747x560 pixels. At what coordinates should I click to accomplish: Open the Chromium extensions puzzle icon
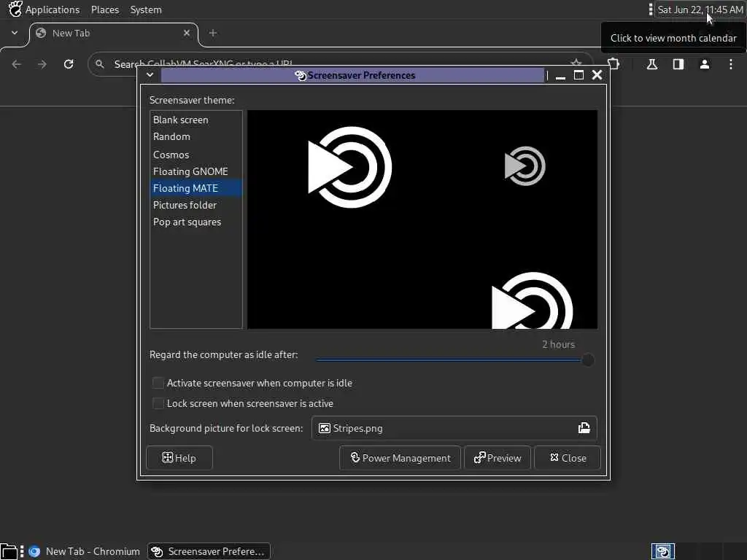614,64
